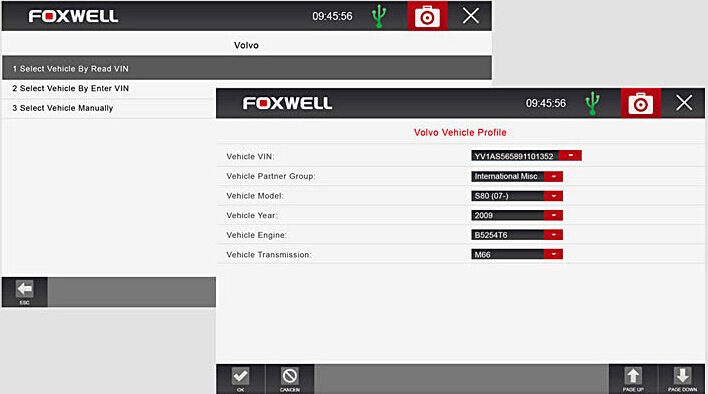Expand the Vehicle Transmission dropdown arrow
This screenshot has height=394, width=708.
tap(554, 255)
